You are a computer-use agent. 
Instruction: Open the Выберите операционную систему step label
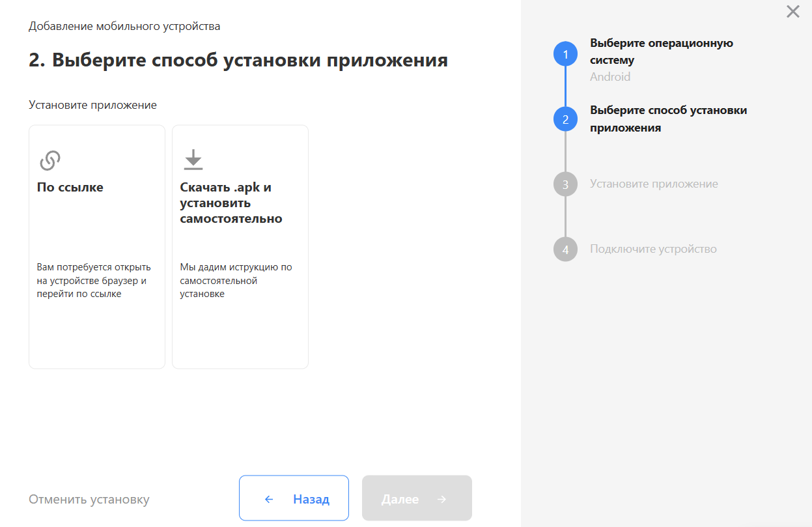[x=662, y=51]
